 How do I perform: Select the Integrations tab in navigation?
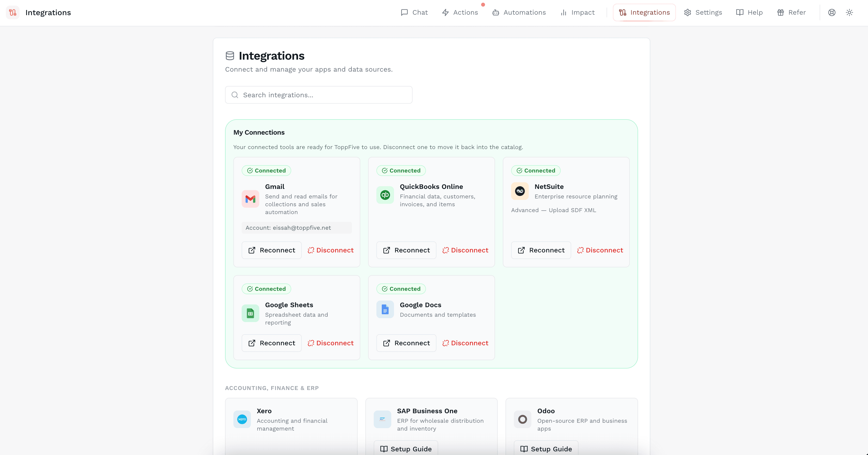pyautogui.click(x=644, y=12)
